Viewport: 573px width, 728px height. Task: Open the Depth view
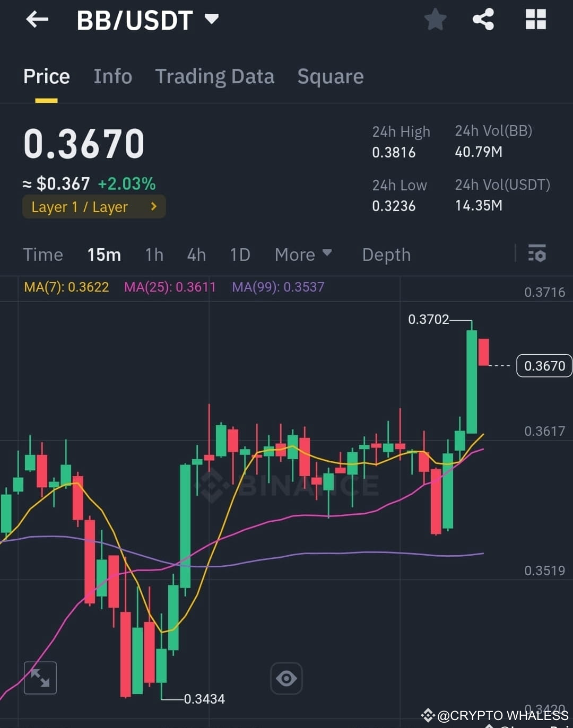point(386,255)
